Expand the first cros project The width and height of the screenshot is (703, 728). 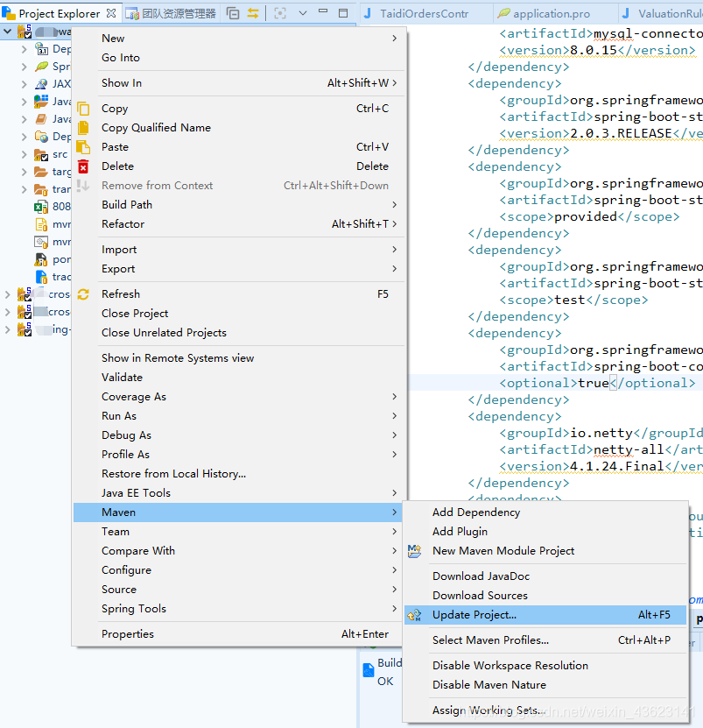(x=7, y=294)
